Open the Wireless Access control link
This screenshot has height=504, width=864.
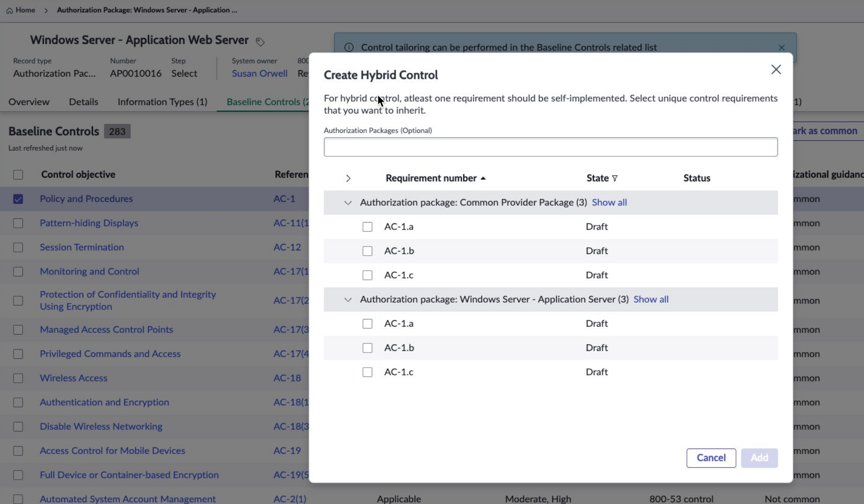(x=73, y=378)
